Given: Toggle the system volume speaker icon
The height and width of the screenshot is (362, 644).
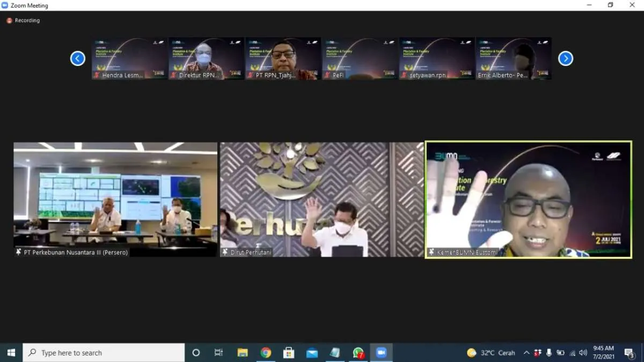Looking at the screenshot, I should [583, 352].
